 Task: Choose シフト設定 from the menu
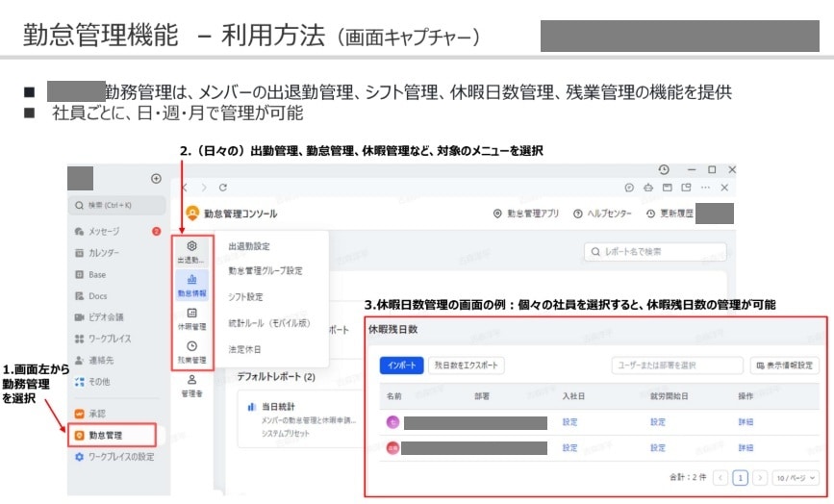[245, 296]
